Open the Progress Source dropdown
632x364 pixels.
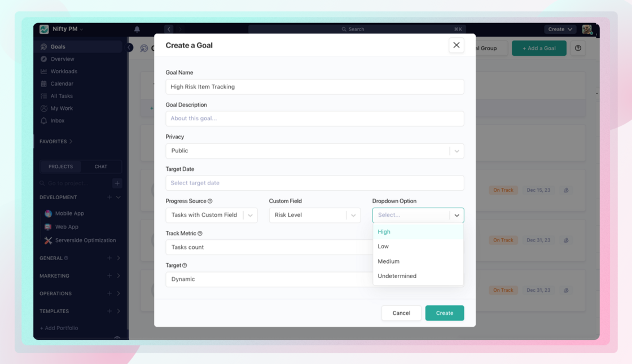point(211,216)
